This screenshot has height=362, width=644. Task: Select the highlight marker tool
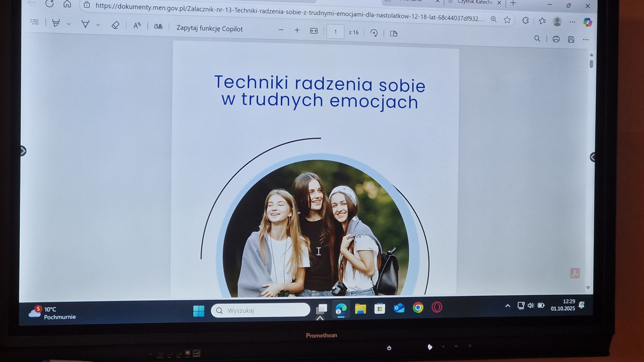click(56, 23)
